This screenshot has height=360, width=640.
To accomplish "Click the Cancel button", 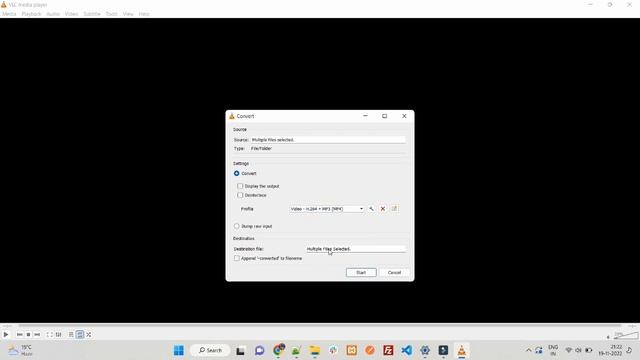I will coord(394,273).
